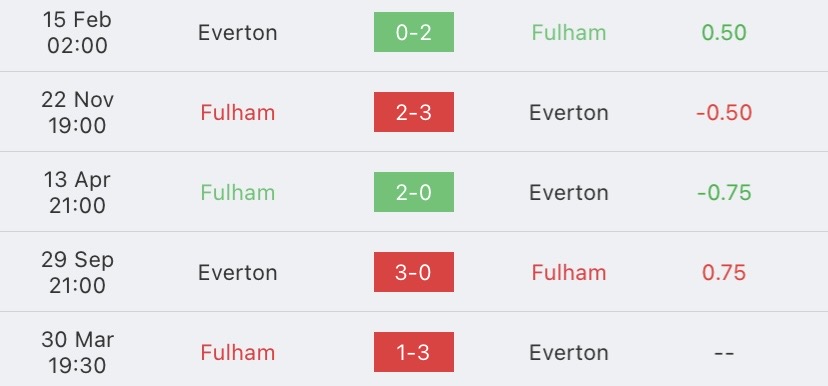Open the red 3-0 score box
The height and width of the screenshot is (386, 828).
click(413, 272)
